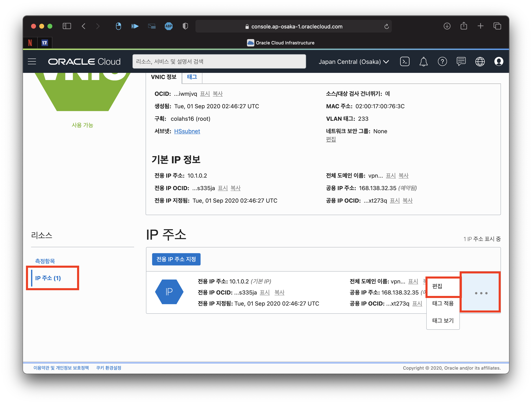
Task: Open the language globe menu
Action: (480, 62)
